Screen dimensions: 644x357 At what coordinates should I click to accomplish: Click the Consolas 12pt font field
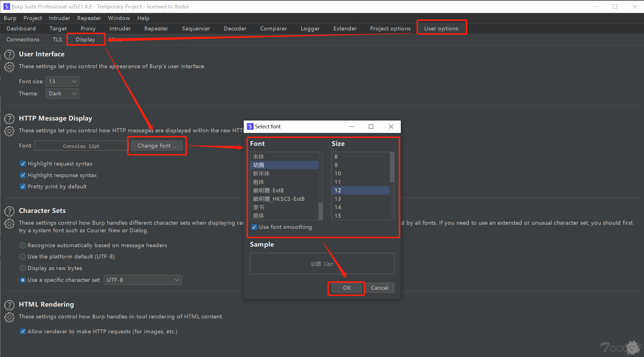(x=81, y=146)
